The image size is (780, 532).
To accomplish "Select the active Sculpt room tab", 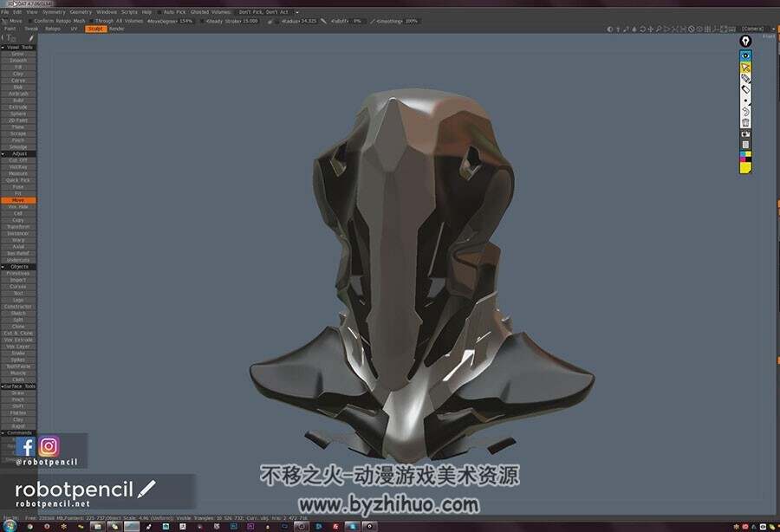I will click(95, 29).
